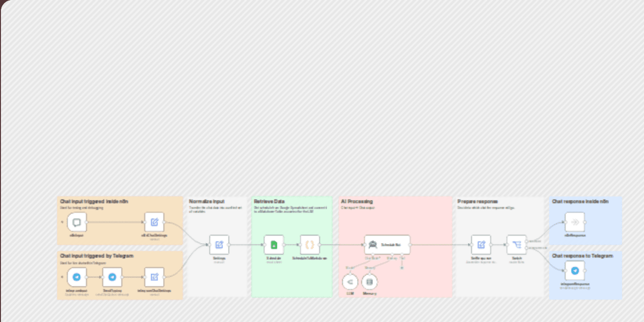Select the Switch node
644x322 pixels.
pos(516,245)
